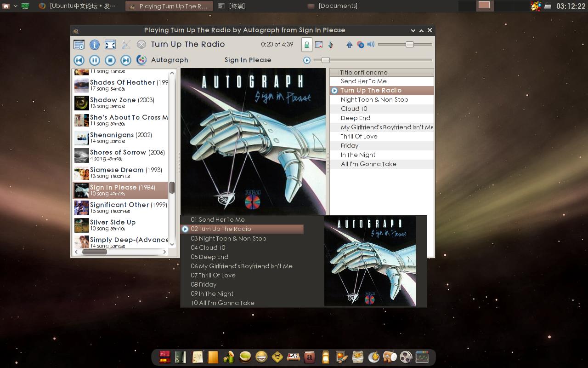This screenshot has height=368, width=588.
Task: Select 'Friday' in song list
Action: click(382, 146)
